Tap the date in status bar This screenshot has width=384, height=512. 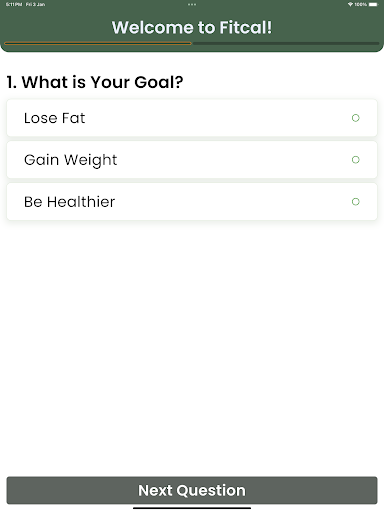pyautogui.click(x=35, y=4)
